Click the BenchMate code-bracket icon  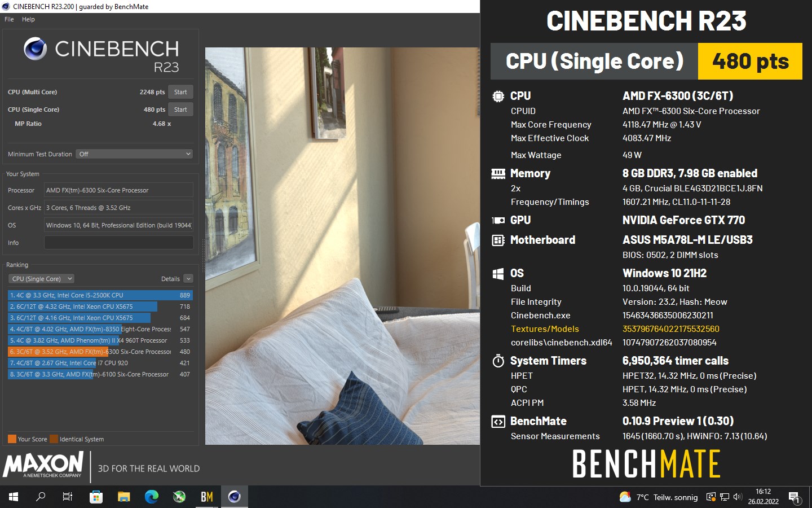pyautogui.click(x=498, y=422)
